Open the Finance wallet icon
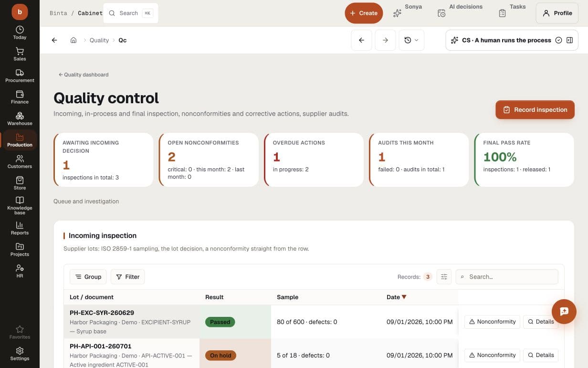This screenshot has height=368, width=588. 20,94
